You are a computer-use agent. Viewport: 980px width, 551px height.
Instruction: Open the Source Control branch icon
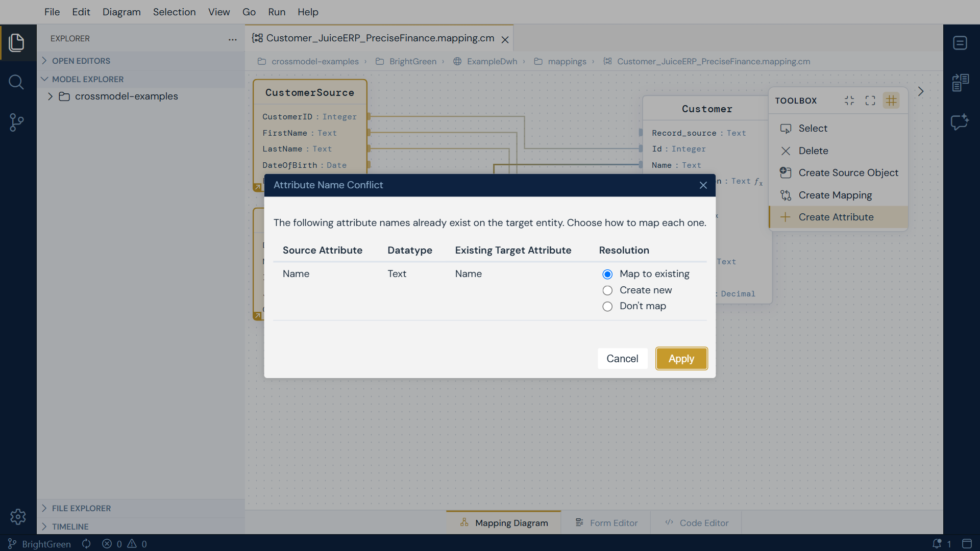point(16,122)
